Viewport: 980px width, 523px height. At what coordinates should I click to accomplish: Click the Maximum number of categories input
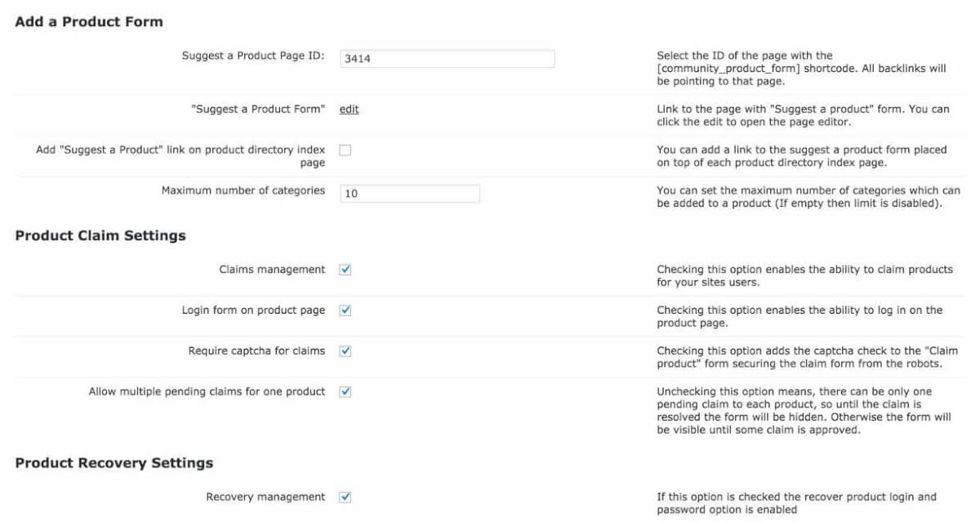(409, 194)
